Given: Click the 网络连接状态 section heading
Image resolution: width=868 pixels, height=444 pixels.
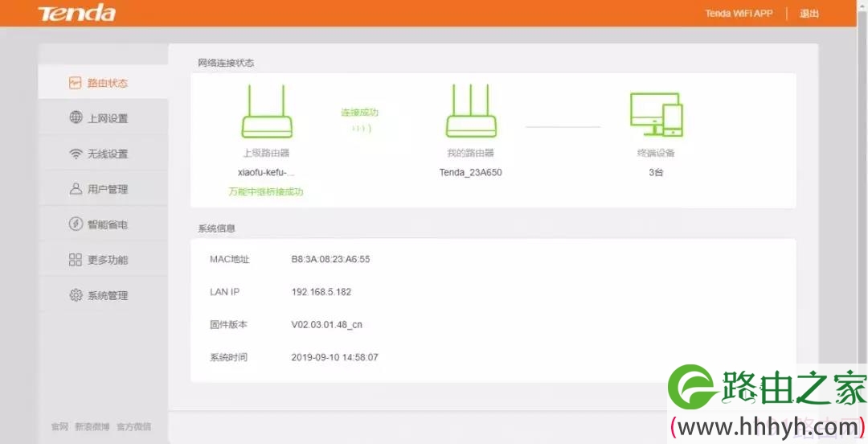Looking at the screenshot, I should pos(226,63).
